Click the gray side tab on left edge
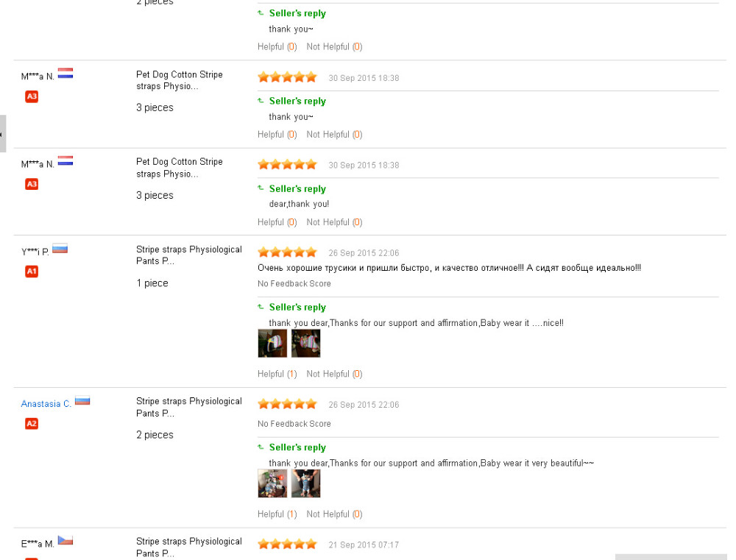Viewport: 736px width, 560px height. [3, 134]
